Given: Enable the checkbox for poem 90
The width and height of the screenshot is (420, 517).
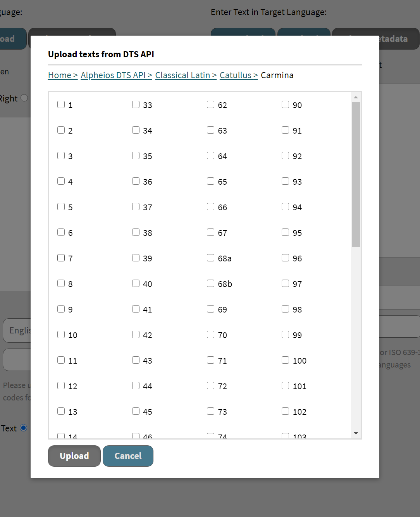Looking at the screenshot, I should 285,104.
